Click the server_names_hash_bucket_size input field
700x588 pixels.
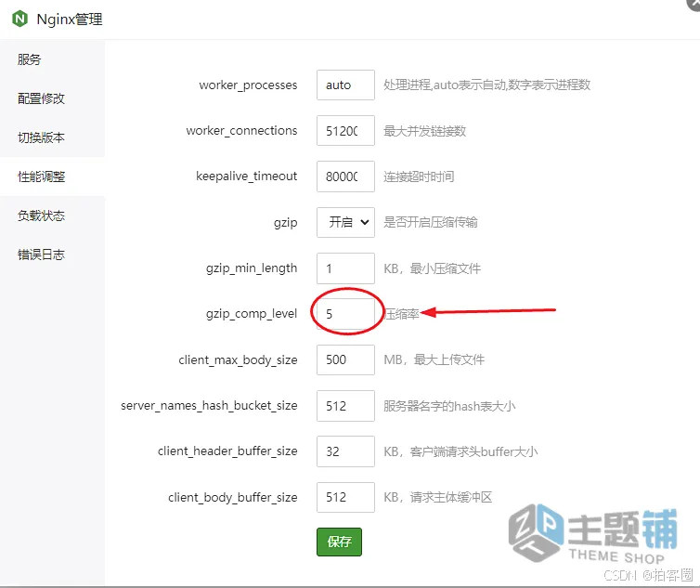coord(345,406)
